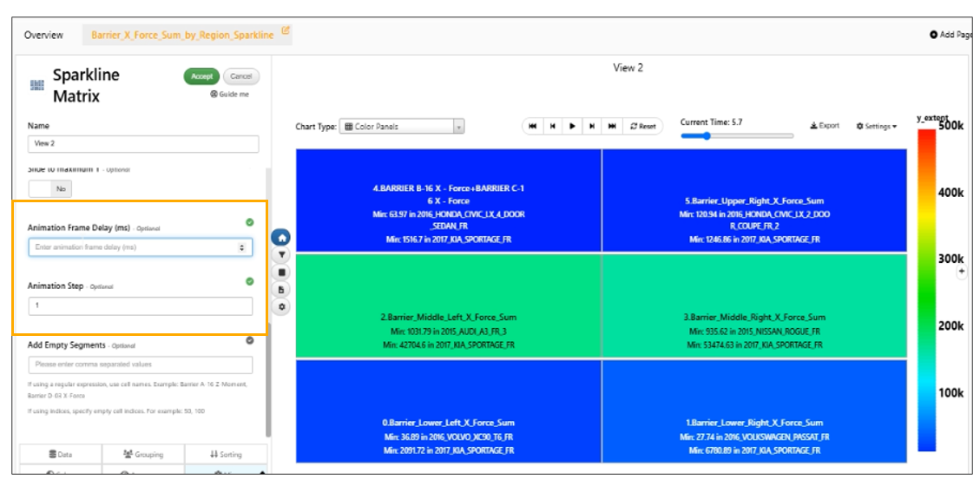980x480 pixels.
Task: Open the filter funnel icon
Action: (x=282, y=255)
